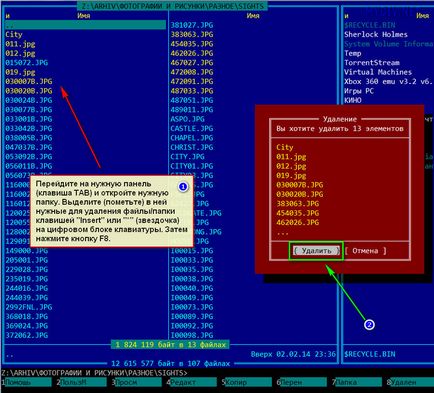Select file 487033.JPG
Image resolution: width=434 pixels, height=393 pixels.
(x=192, y=91)
